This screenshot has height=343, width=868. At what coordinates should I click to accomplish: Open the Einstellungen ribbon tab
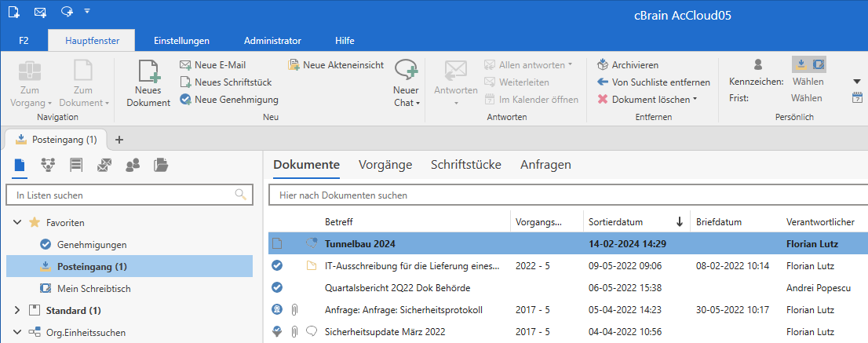pos(181,40)
